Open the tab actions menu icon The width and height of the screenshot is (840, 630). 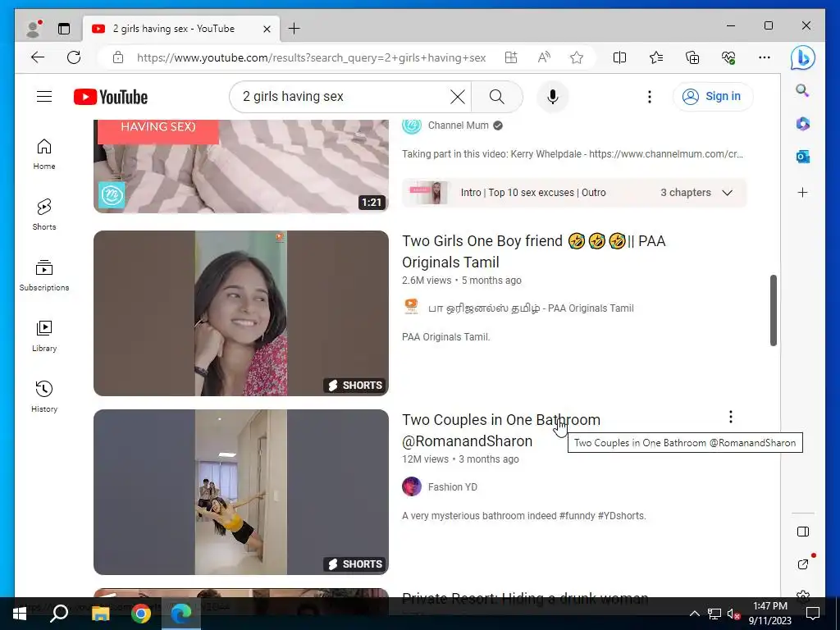tap(64, 29)
